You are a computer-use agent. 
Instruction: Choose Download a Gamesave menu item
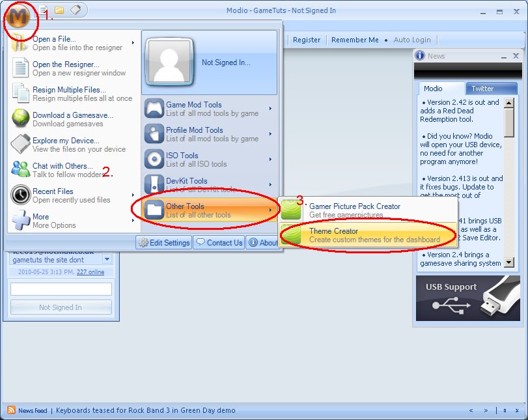click(x=73, y=119)
